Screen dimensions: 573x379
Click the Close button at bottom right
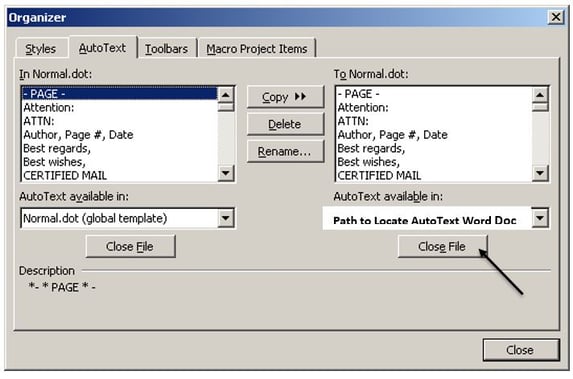pos(520,350)
